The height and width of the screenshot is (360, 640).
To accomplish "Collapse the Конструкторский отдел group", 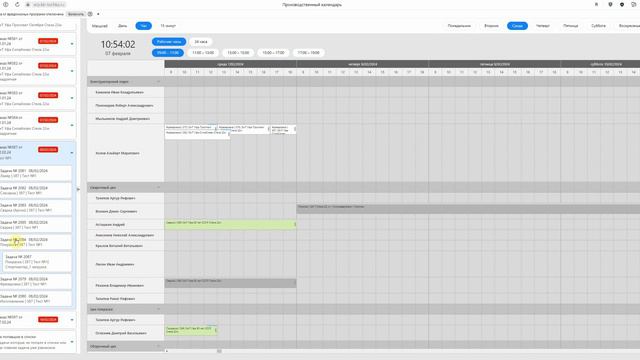I will coord(159,82).
